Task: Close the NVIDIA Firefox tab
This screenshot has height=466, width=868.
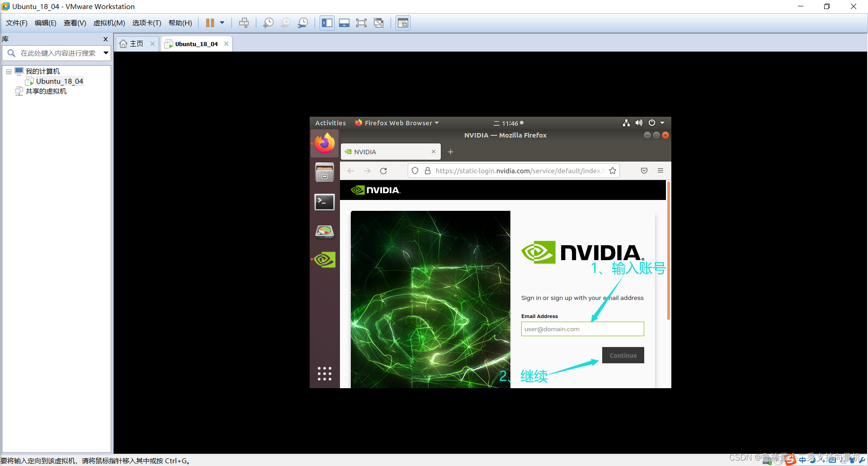Action: point(434,152)
